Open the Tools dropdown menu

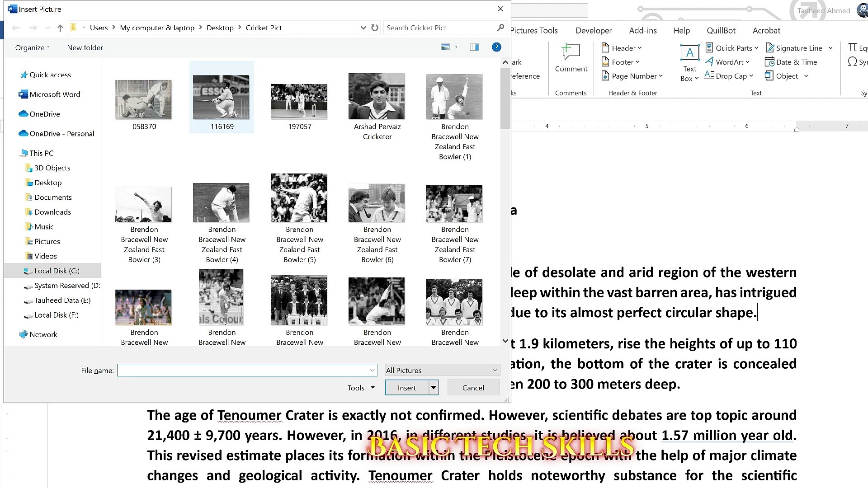(x=360, y=387)
